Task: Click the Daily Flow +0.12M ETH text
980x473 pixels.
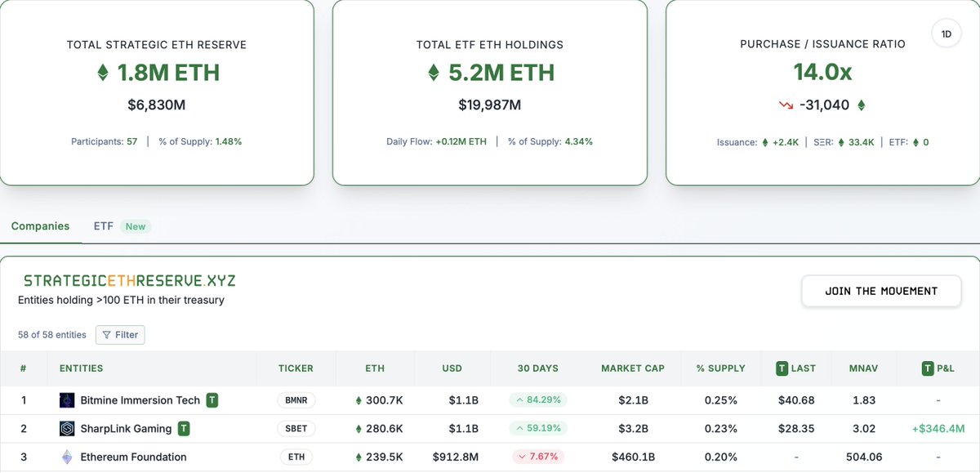Action: [x=436, y=141]
